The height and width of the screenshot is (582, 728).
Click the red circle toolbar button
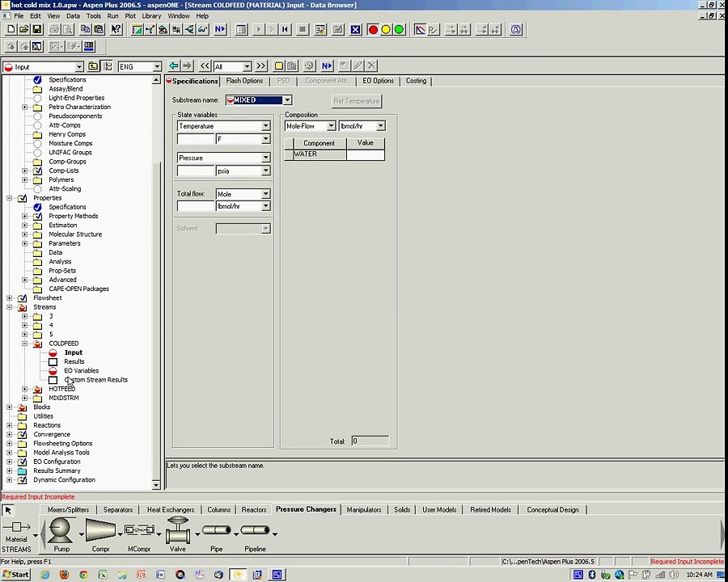[x=372, y=30]
